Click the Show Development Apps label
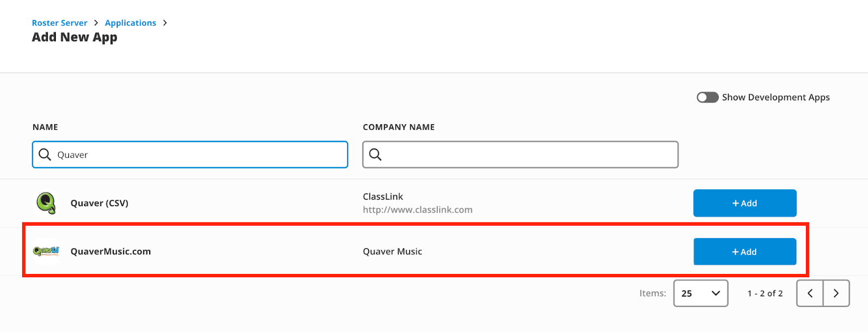The image size is (868, 332). click(x=776, y=97)
